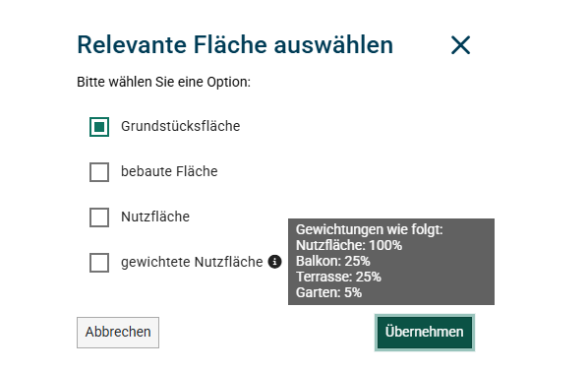Cancel using the Abbrechen button
Image resolution: width=588 pixels, height=372 pixels.
118,333
